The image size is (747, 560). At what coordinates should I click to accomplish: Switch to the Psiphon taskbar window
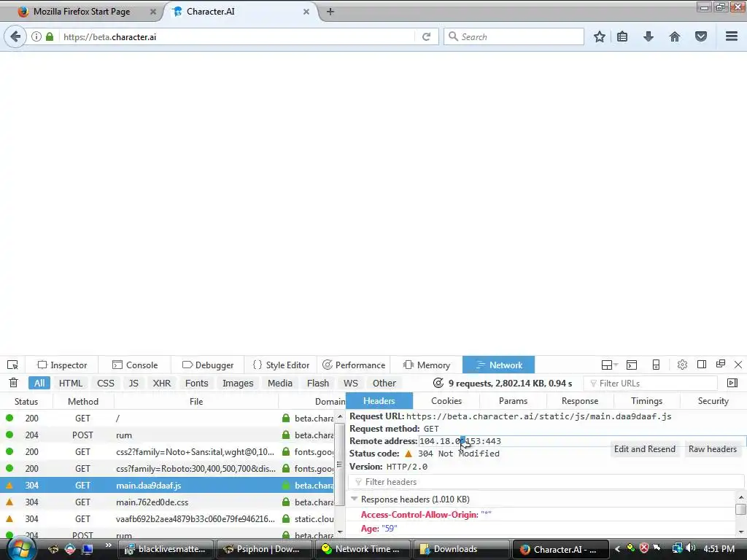click(263, 549)
